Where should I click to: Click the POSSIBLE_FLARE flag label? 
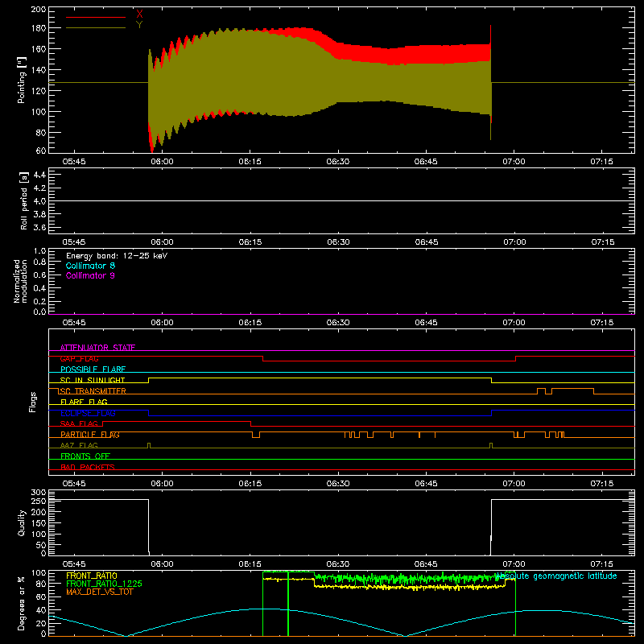coord(93,369)
